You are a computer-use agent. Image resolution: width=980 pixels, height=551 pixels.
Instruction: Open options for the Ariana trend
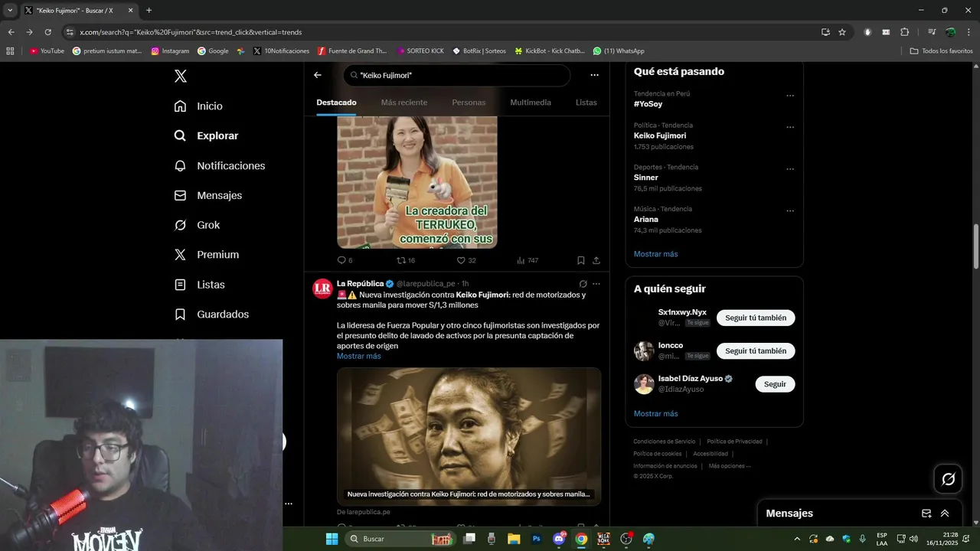pyautogui.click(x=790, y=210)
